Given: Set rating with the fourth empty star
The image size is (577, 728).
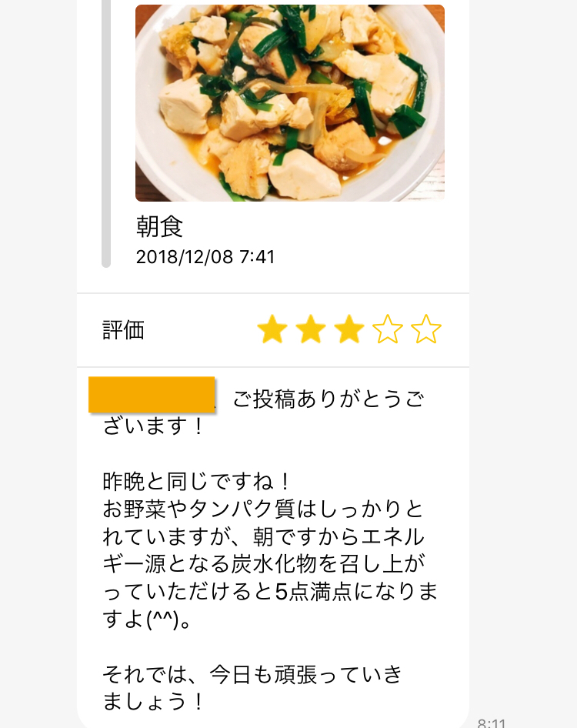Looking at the screenshot, I should point(388,330).
